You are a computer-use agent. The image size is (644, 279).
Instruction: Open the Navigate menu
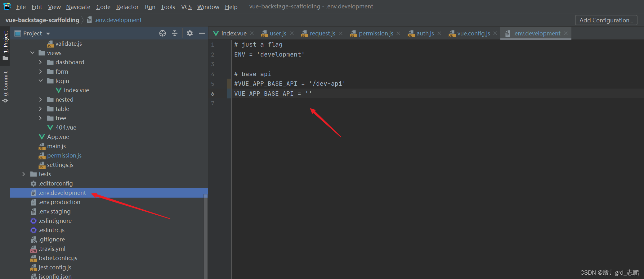pyautogui.click(x=78, y=7)
